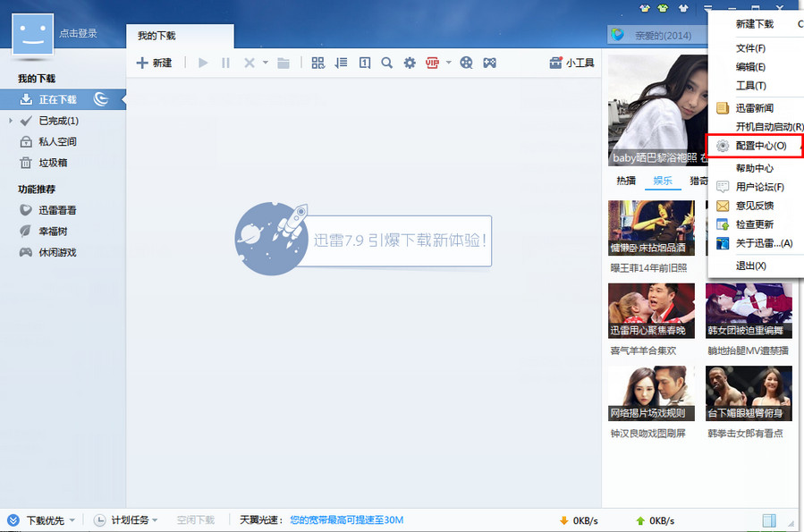Open the 小工具 toolbox
The image size is (804, 532).
tap(571, 63)
